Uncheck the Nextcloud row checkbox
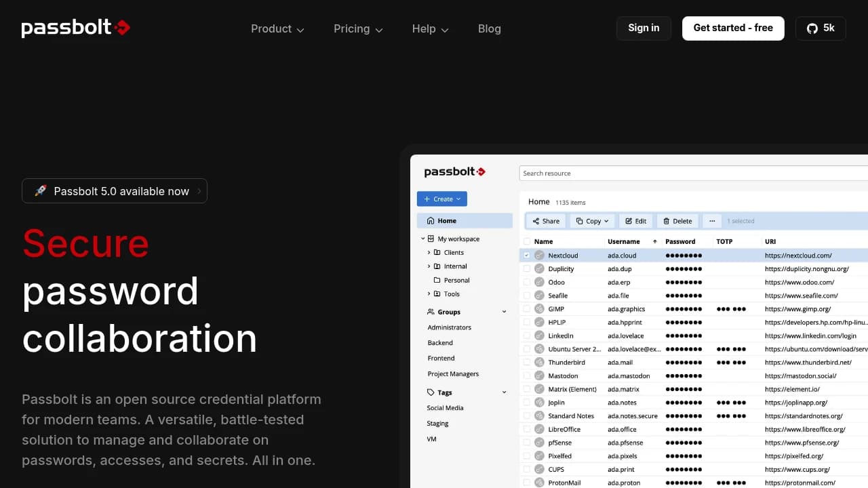The height and width of the screenshot is (488, 868). pos(527,256)
